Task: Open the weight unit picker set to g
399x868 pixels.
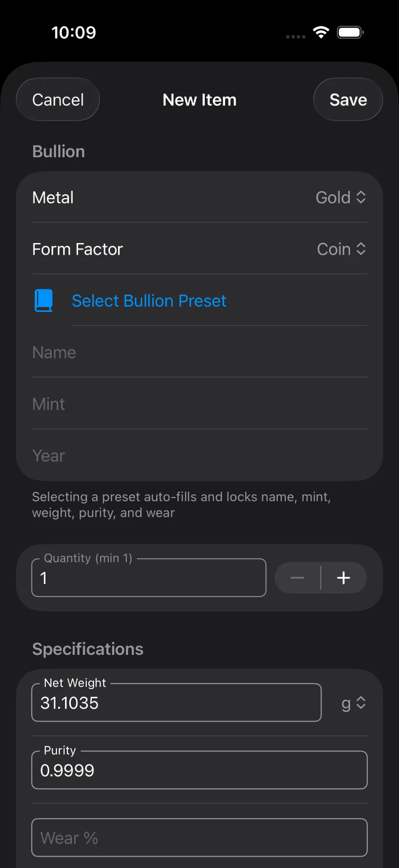Action: pos(353,703)
